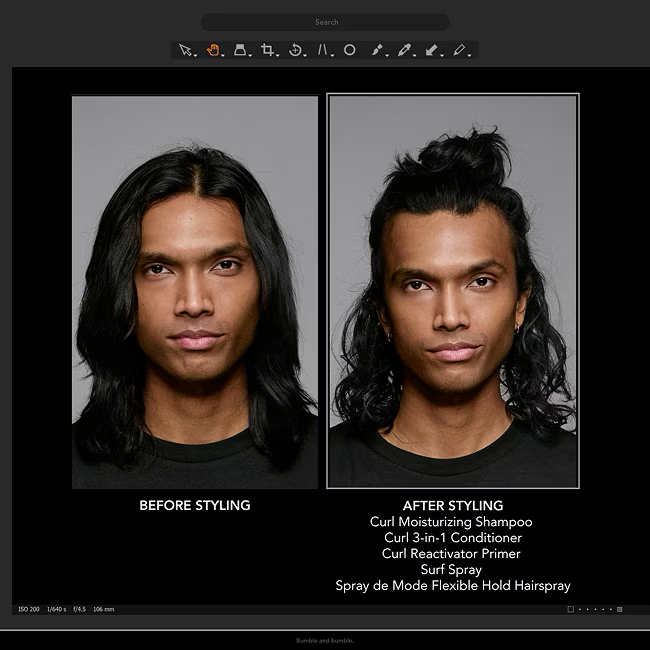Select the Crop tool
This screenshot has height=650, width=650.
click(267, 50)
